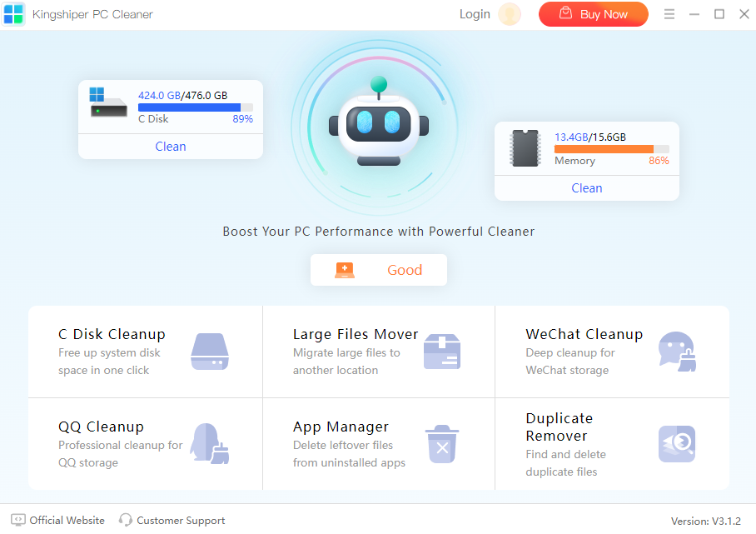
Task: Click the Buy Now button
Action: (593, 14)
